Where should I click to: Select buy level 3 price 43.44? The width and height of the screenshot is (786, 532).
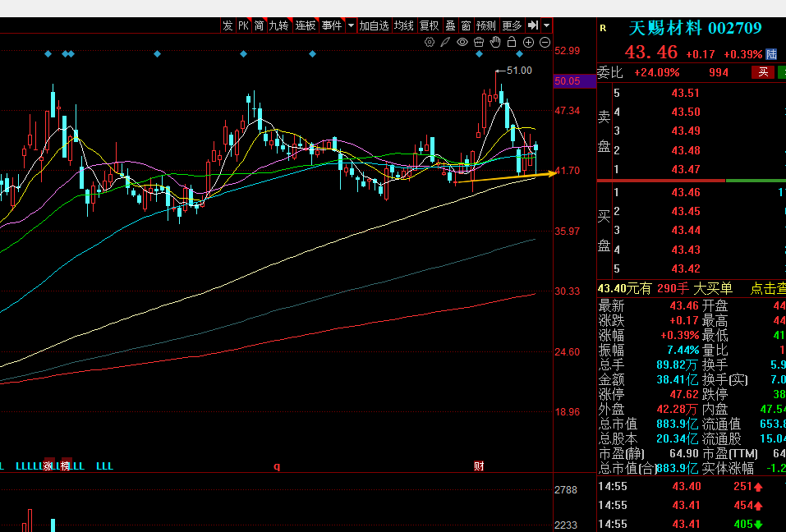[685, 231]
